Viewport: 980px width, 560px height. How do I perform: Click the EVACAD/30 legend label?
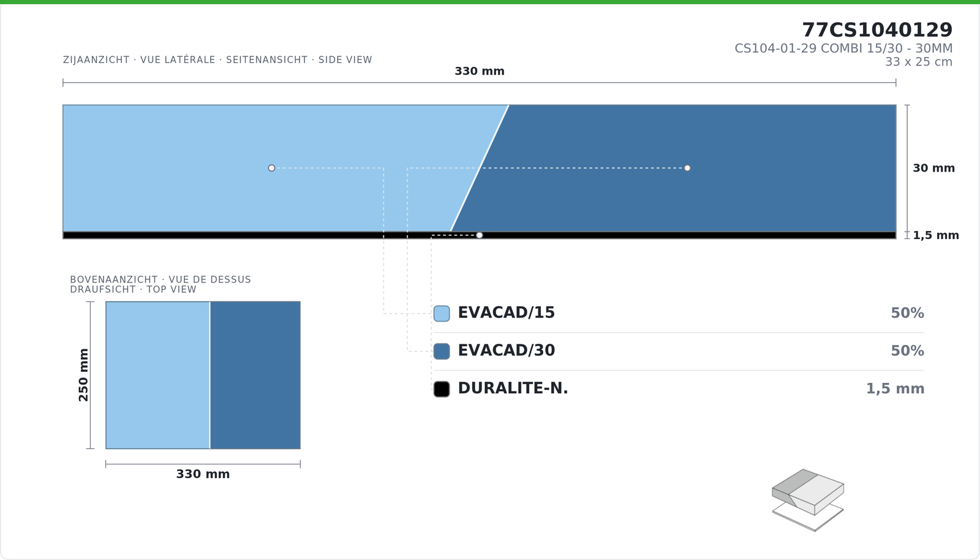(x=506, y=350)
